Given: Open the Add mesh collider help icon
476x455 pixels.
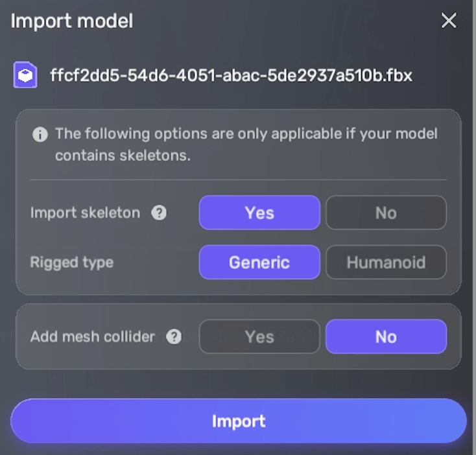Looking at the screenshot, I should [x=174, y=337].
